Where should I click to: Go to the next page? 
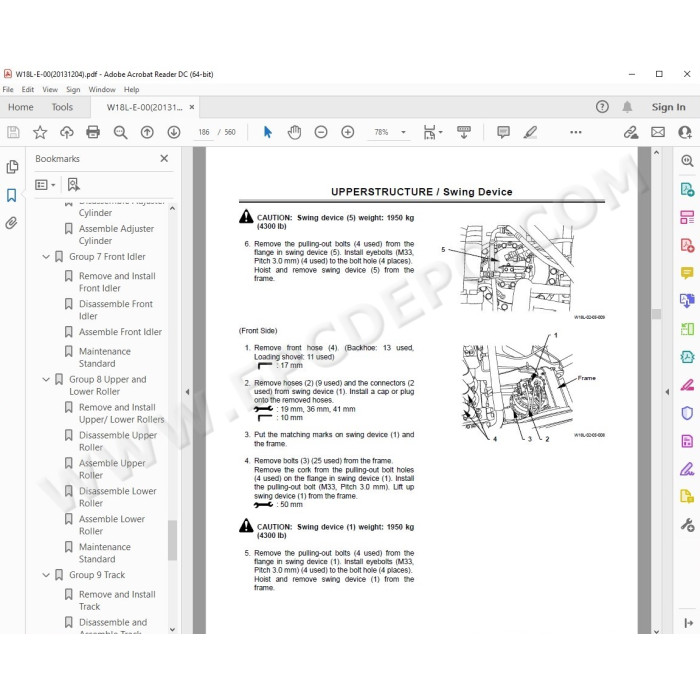click(x=174, y=132)
